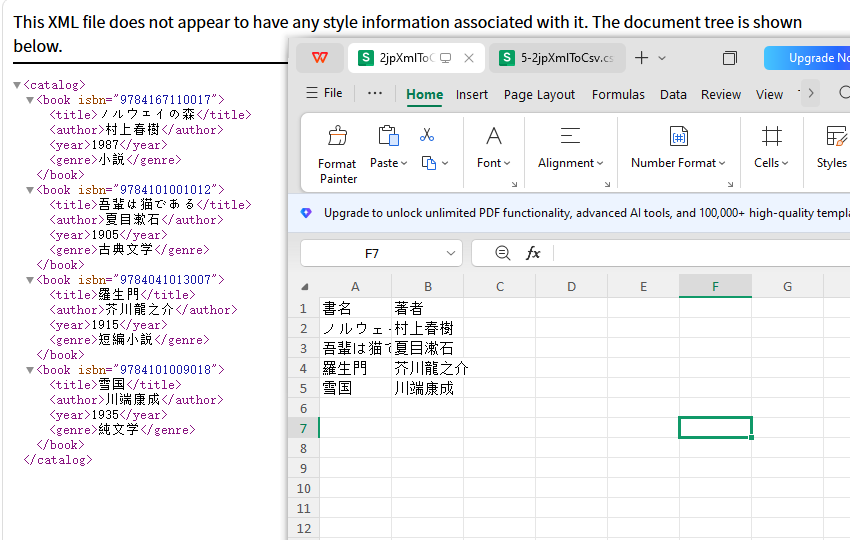This screenshot has height=540, width=850.
Task: Click the XML genre line 短編小説
Action: pos(129,340)
